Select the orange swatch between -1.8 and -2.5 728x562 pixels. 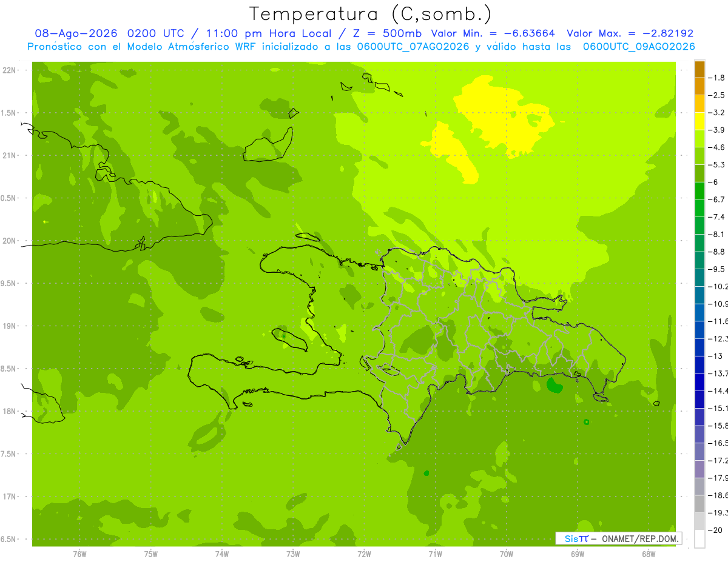(699, 86)
